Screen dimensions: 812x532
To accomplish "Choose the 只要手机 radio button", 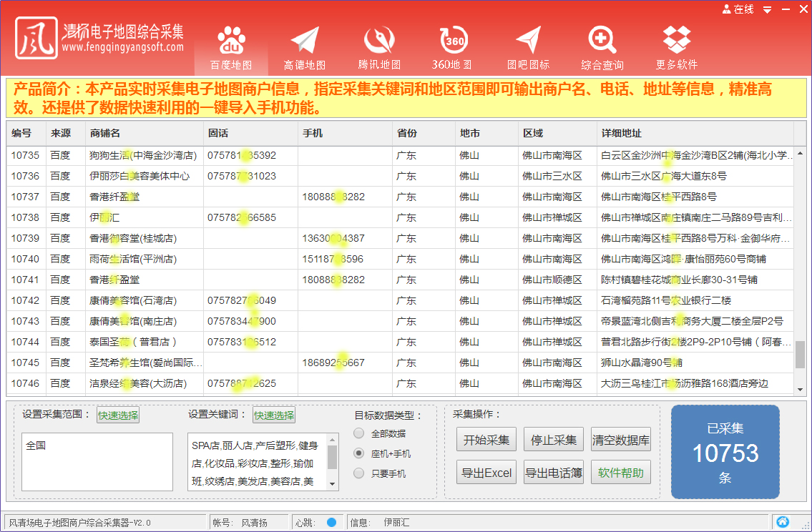I will pos(358,472).
